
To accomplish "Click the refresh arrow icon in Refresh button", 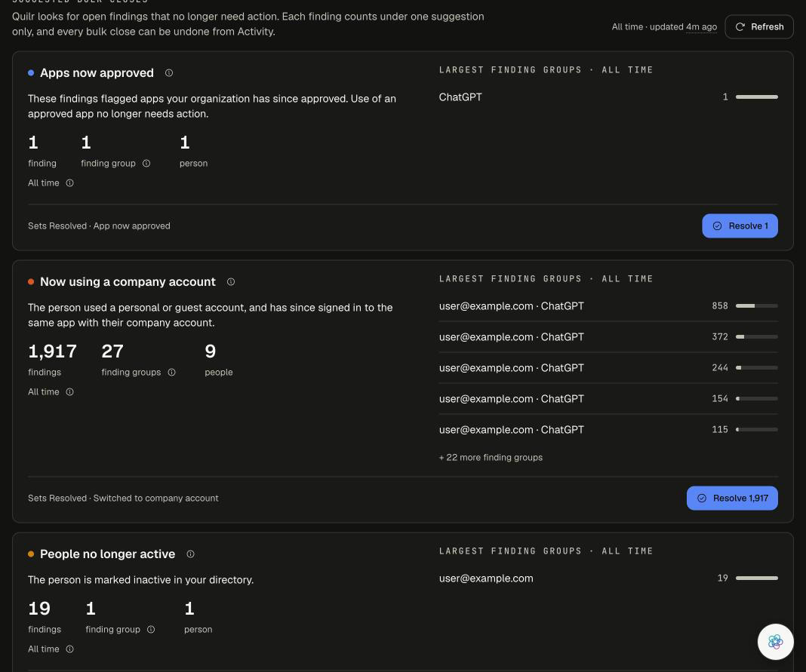I will pyautogui.click(x=740, y=26).
